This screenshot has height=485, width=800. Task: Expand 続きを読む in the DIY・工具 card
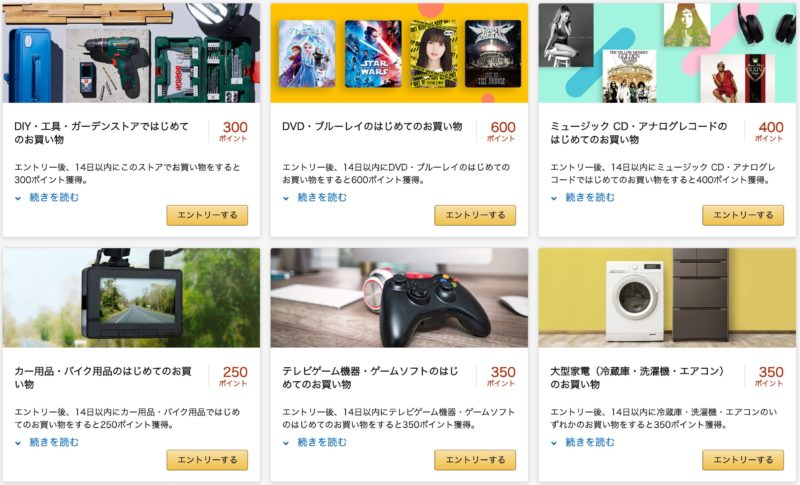tap(47, 197)
